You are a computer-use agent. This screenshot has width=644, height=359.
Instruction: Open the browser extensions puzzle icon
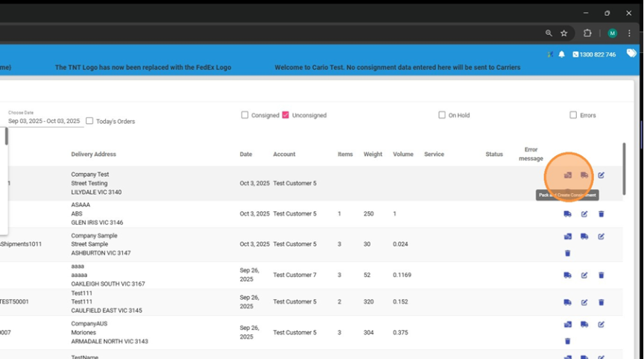point(587,33)
